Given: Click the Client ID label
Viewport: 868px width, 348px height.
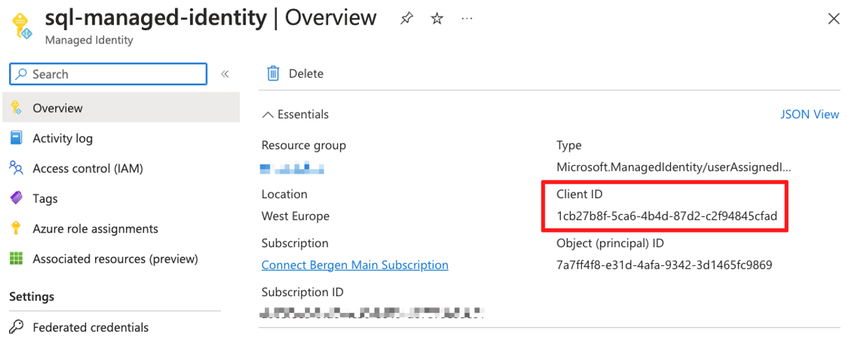Looking at the screenshot, I should pyautogui.click(x=579, y=194).
